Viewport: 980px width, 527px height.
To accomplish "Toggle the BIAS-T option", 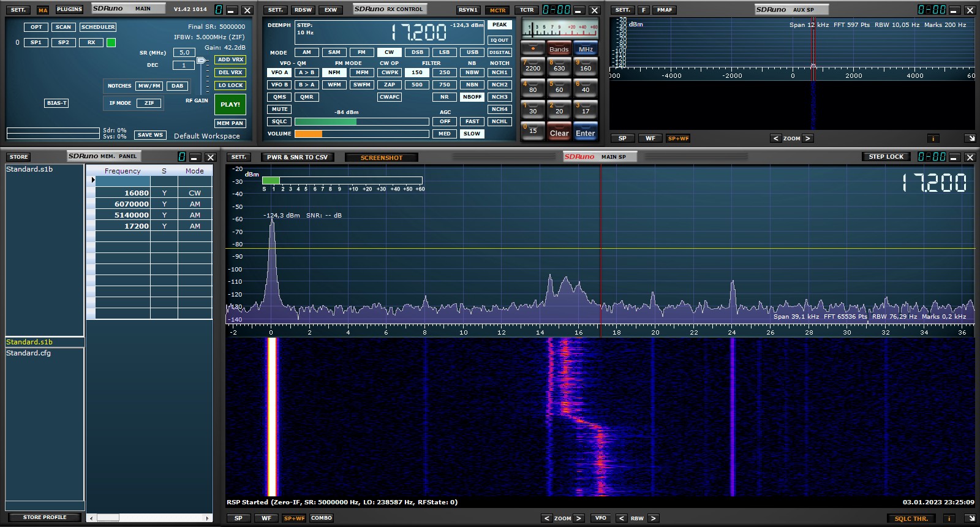I will pyautogui.click(x=56, y=103).
